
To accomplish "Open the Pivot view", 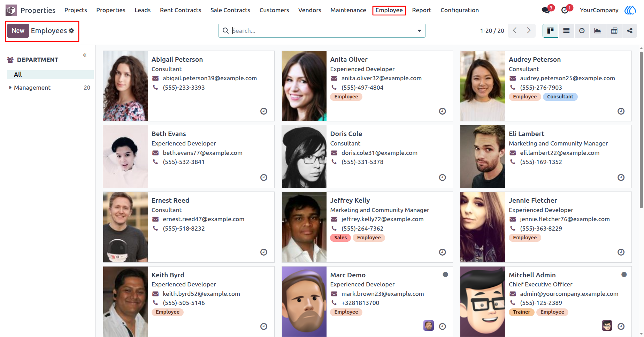I will click(x=614, y=31).
